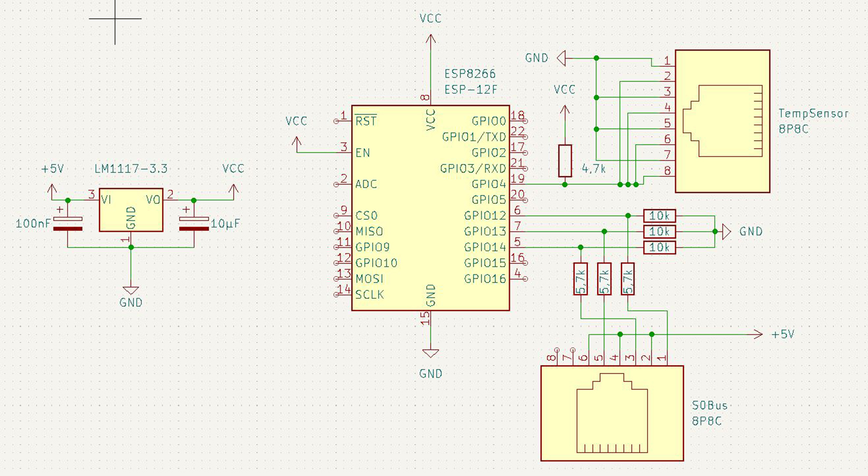Click the ESP8266 reference label
This screenshot has width=868, height=476.
point(470,74)
